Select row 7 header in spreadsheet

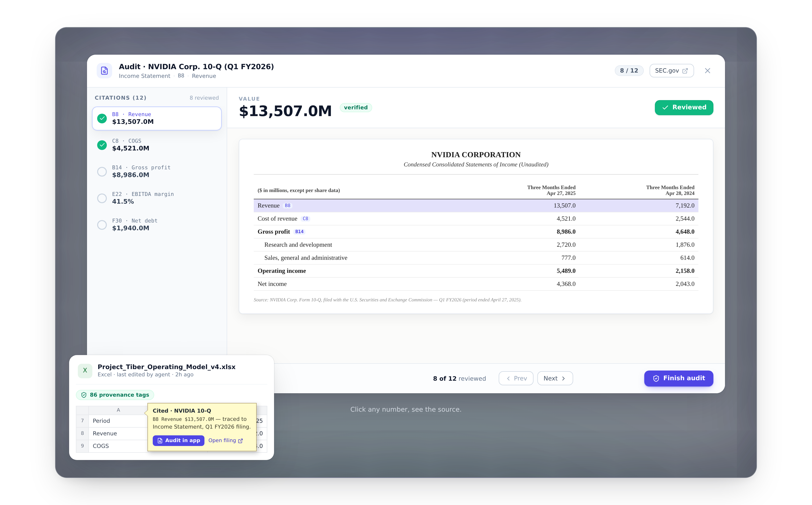(82, 421)
